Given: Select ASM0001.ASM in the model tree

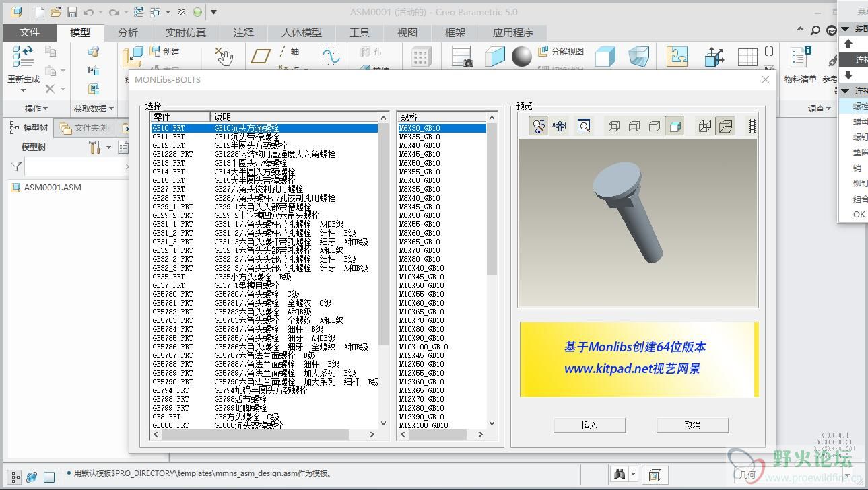Looking at the screenshot, I should [x=53, y=187].
